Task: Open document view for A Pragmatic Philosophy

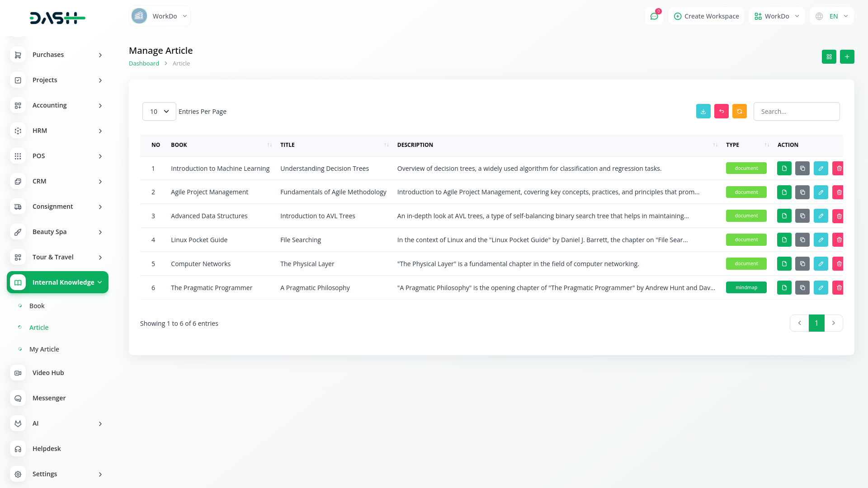Action: click(784, 288)
